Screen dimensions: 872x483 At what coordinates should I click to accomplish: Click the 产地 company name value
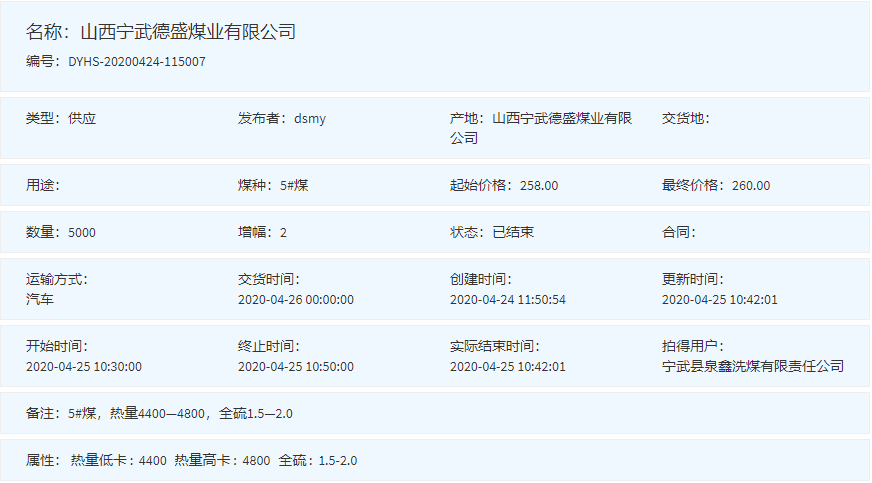(x=562, y=118)
